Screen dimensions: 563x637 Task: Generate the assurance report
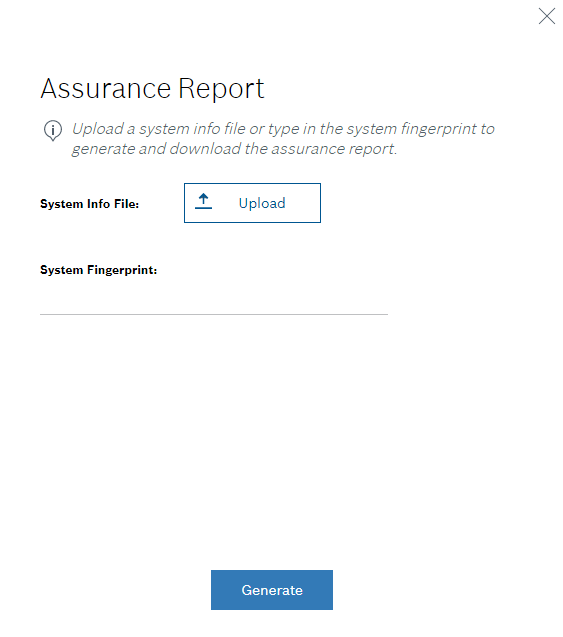pos(272,590)
